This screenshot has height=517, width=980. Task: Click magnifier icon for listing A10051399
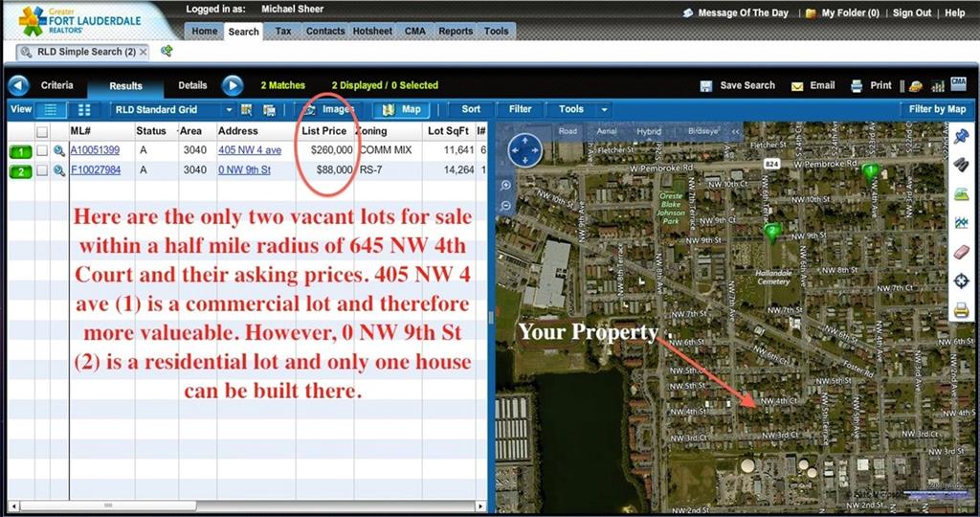(x=58, y=150)
